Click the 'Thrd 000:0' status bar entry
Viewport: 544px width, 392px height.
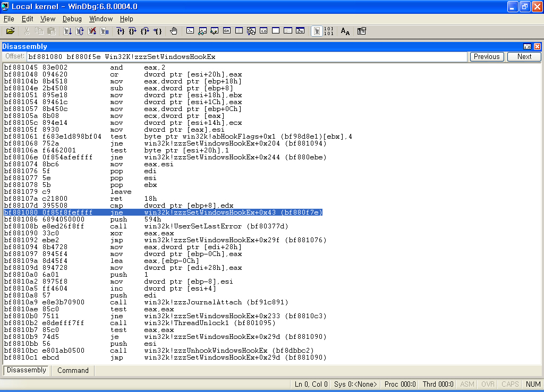tap(438, 384)
